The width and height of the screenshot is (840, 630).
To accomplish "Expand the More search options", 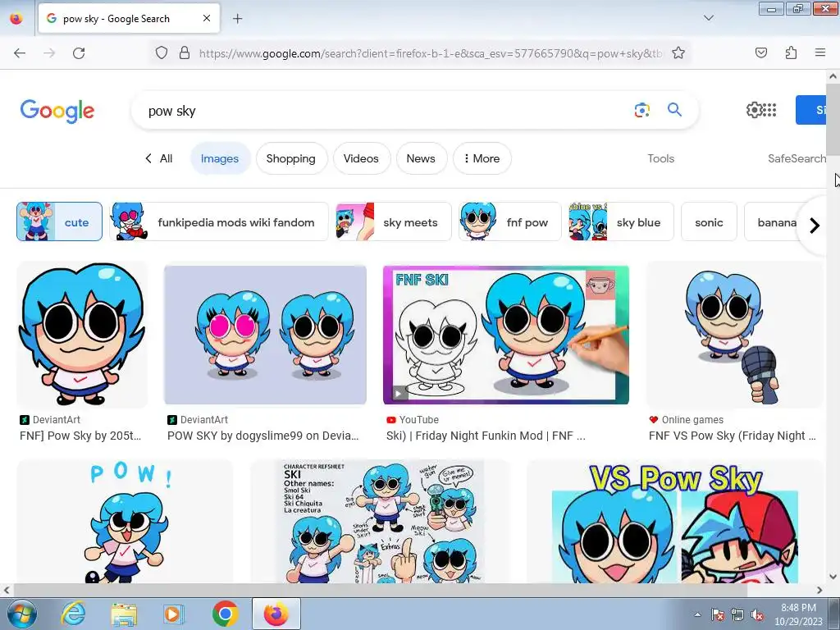I will click(x=482, y=158).
